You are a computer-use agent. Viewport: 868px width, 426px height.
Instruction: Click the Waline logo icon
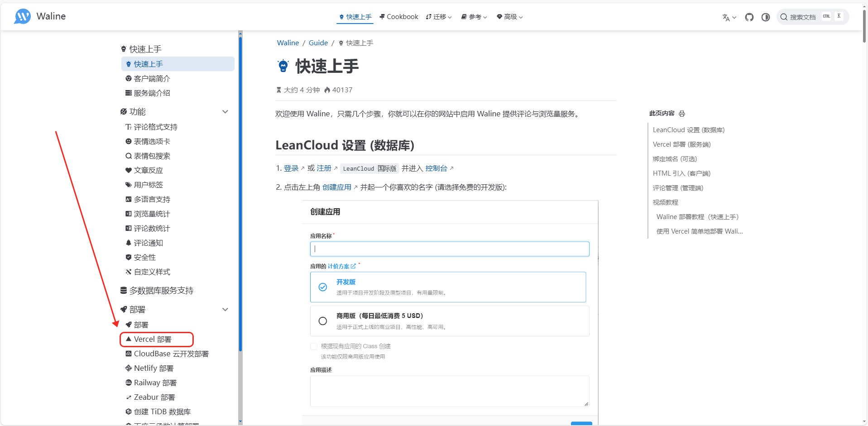pyautogui.click(x=22, y=16)
